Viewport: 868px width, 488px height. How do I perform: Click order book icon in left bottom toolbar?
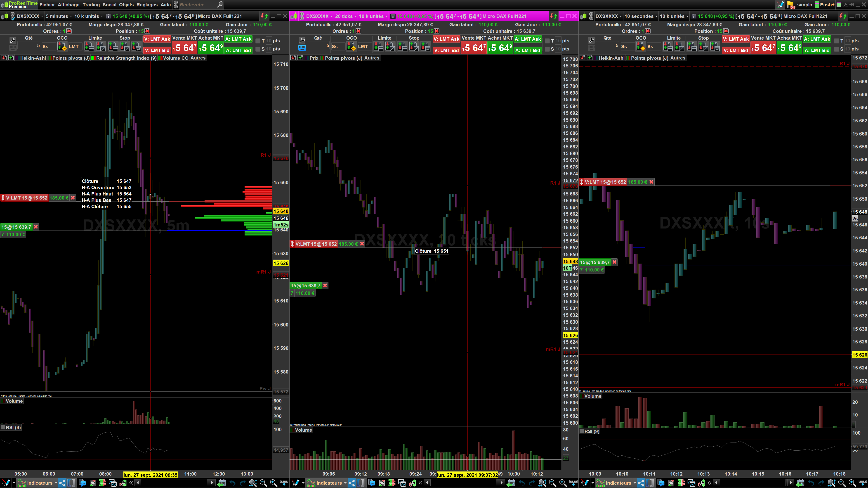[x=102, y=483]
